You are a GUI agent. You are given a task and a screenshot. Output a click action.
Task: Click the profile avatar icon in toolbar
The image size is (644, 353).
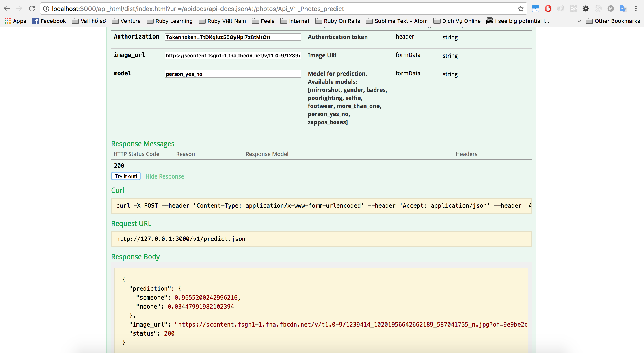611,9
